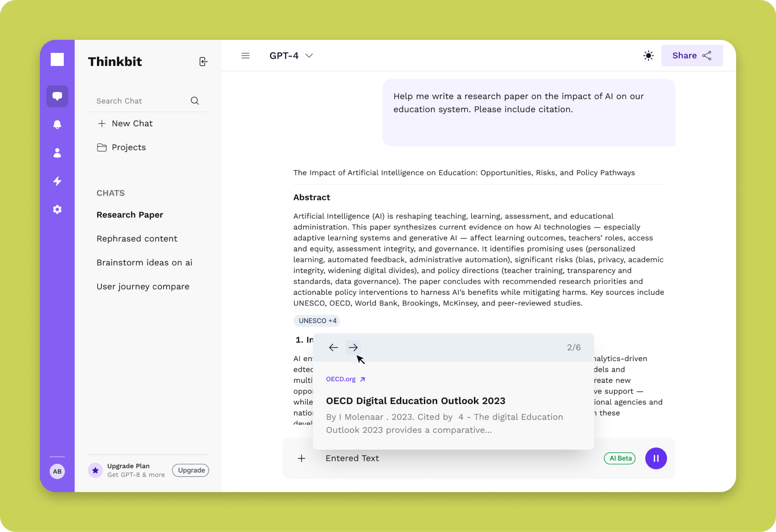
Task: Click the lightning bolt icon
Action: coord(57,181)
